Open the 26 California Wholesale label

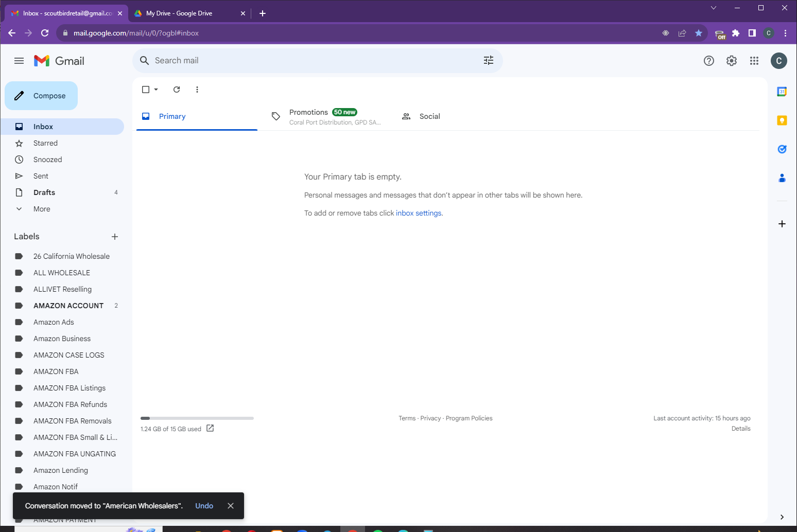pyautogui.click(x=62, y=256)
